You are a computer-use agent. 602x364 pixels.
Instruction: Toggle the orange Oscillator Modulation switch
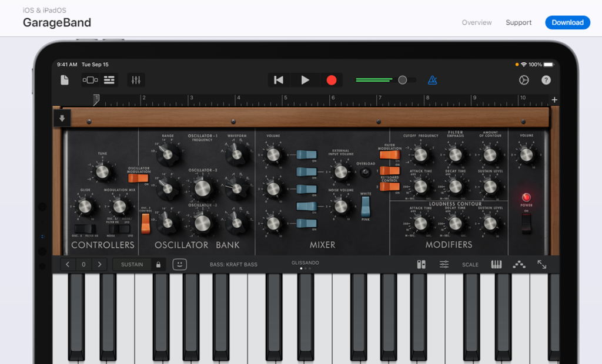(x=138, y=178)
